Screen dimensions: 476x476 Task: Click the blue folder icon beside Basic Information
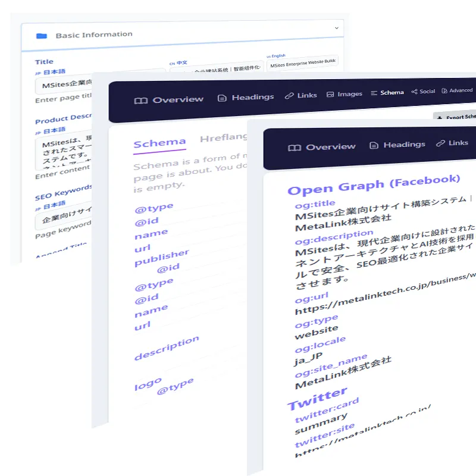click(42, 36)
